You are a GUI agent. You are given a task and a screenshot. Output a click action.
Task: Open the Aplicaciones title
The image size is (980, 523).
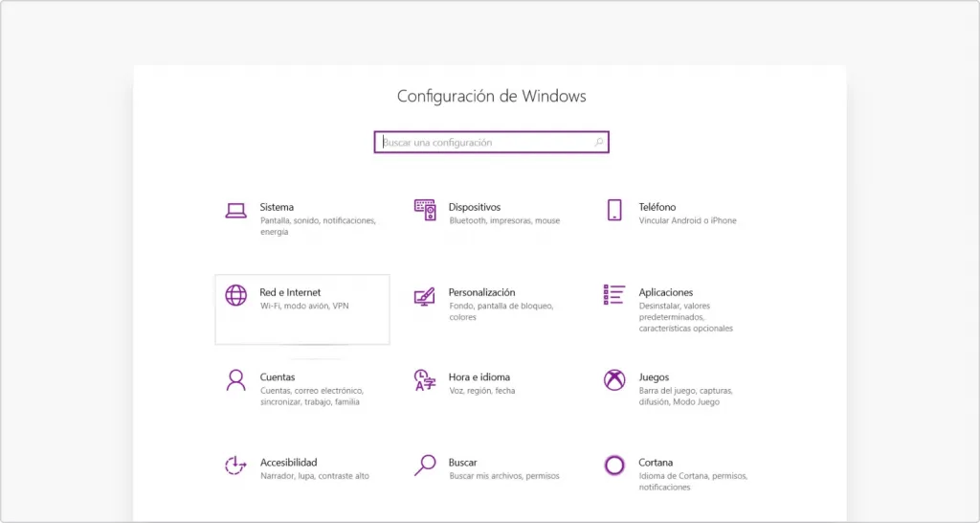point(666,292)
